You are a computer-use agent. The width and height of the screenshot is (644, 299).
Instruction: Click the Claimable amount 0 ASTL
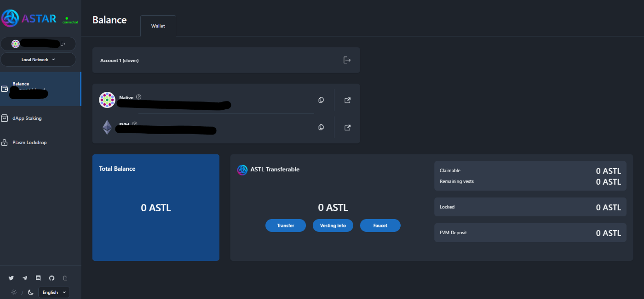609,171
